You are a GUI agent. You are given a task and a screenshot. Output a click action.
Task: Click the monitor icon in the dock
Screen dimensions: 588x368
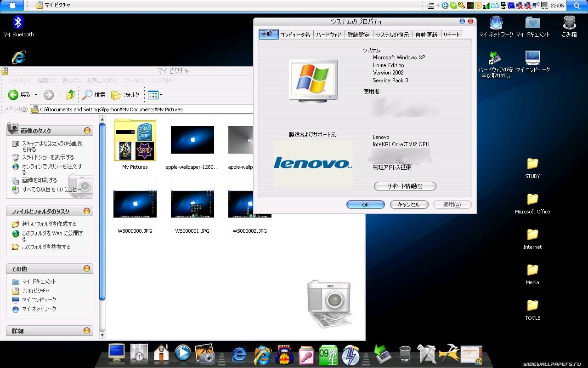point(117,352)
